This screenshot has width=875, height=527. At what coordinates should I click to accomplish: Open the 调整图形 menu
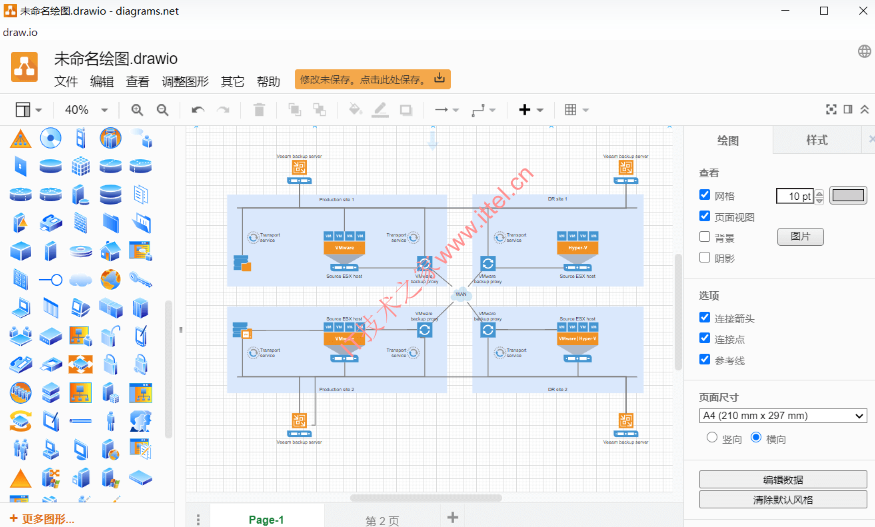(x=185, y=82)
